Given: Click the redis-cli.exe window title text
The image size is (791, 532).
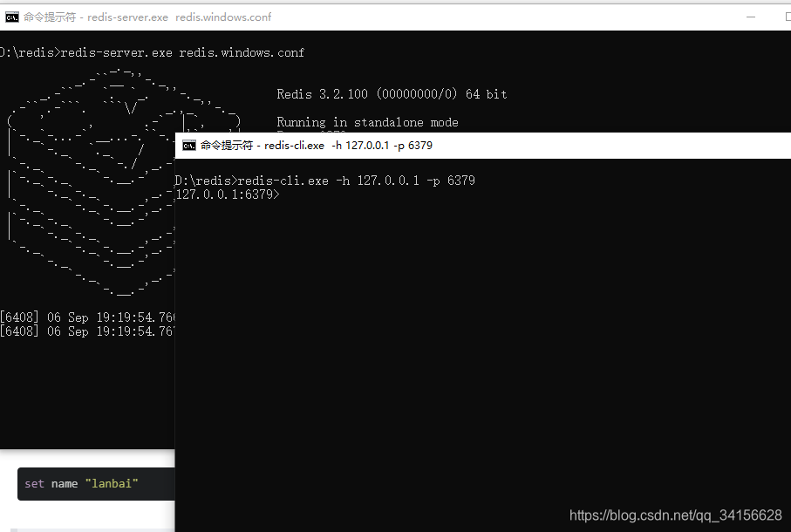Looking at the screenshot, I should point(317,146).
